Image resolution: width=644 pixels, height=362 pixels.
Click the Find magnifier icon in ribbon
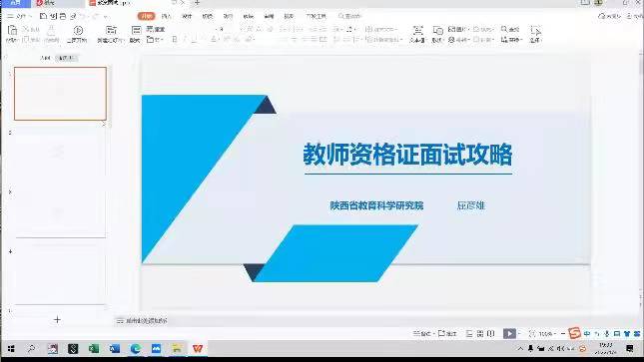point(504,29)
